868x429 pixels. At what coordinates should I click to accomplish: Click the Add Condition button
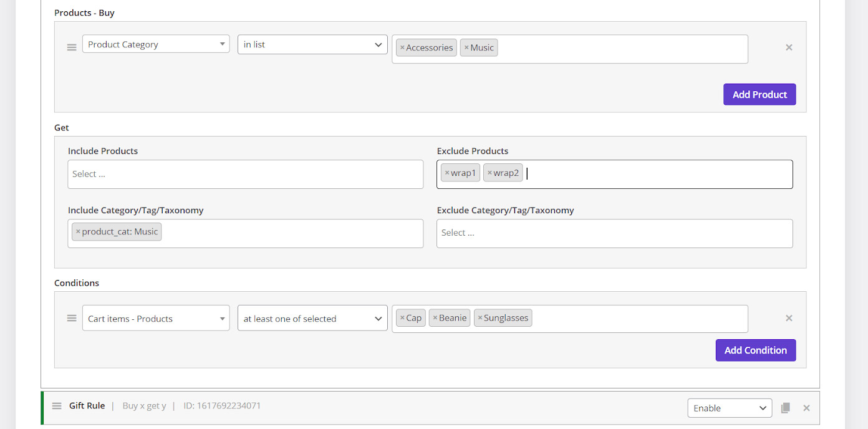point(755,350)
